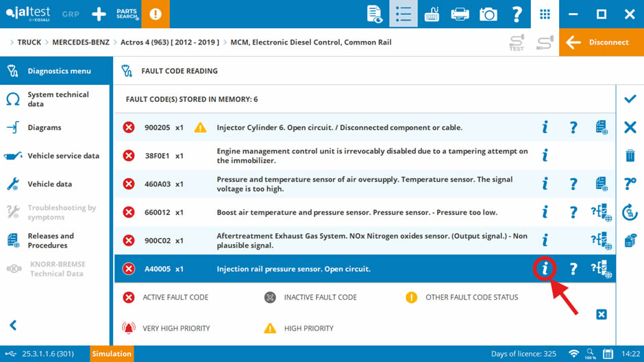Click the zoom 100% magnifier icon
Image resolution: width=644 pixels, height=362 pixels.
pos(590,354)
